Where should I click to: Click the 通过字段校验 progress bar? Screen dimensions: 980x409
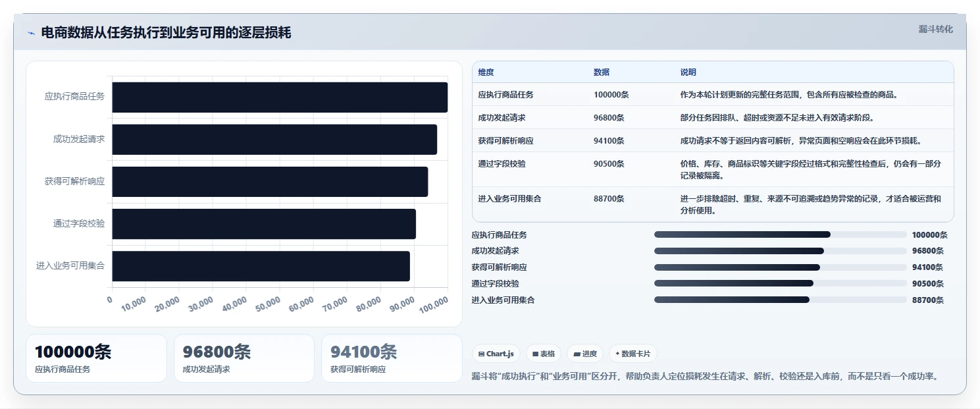tap(780, 284)
